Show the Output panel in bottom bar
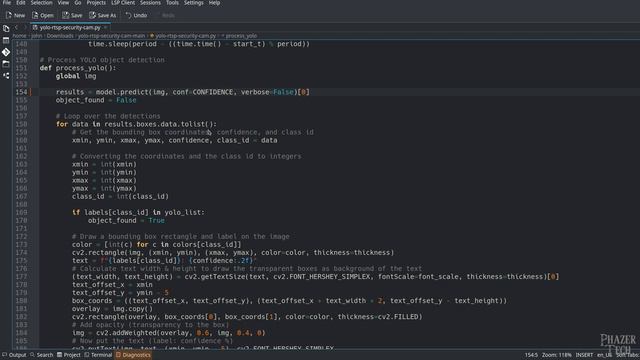The height and width of the screenshot is (360, 640). click(x=14, y=355)
